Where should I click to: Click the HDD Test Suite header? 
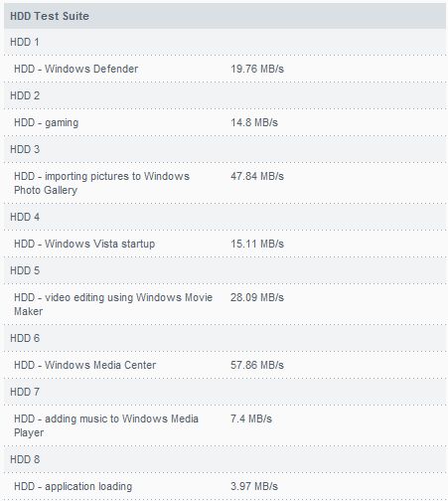[x=224, y=16]
